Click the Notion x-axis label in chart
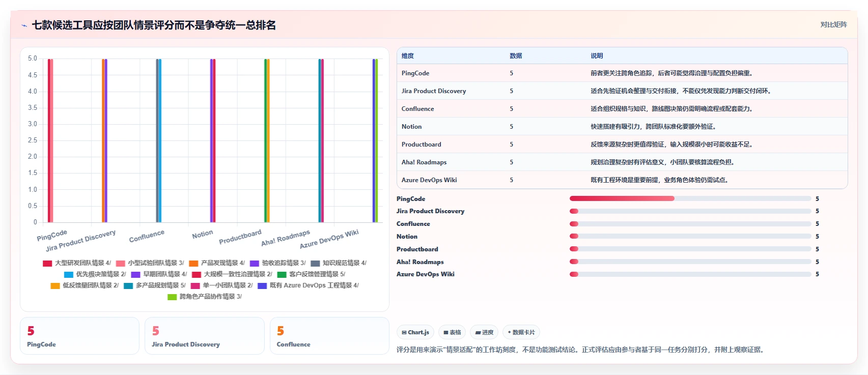The width and height of the screenshot is (868, 375). (203, 235)
